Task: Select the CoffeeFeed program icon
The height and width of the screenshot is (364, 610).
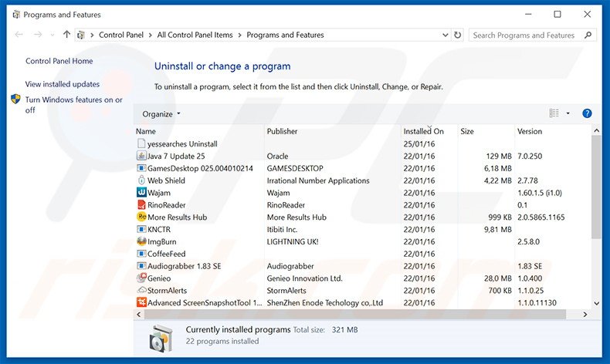Action: pos(141,254)
